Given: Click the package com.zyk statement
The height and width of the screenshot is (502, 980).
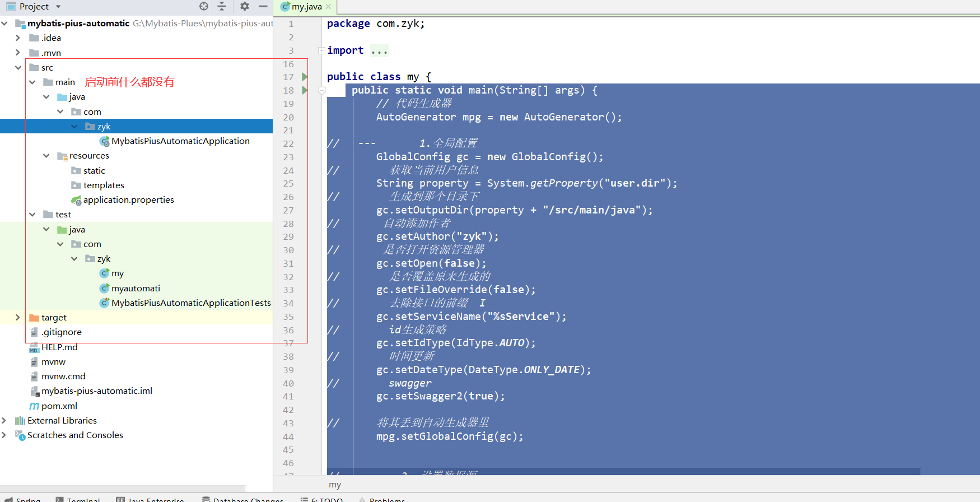Looking at the screenshot, I should pyautogui.click(x=376, y=24).
